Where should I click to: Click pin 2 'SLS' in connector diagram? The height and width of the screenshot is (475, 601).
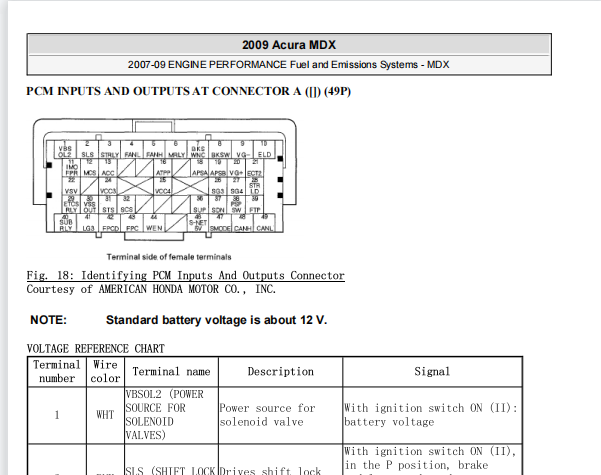tap(87, 149)
